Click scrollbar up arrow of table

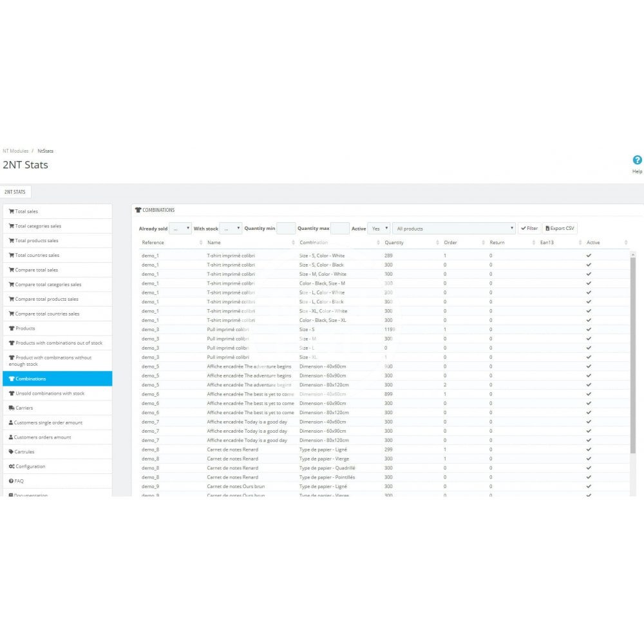[x=632, y=255]
